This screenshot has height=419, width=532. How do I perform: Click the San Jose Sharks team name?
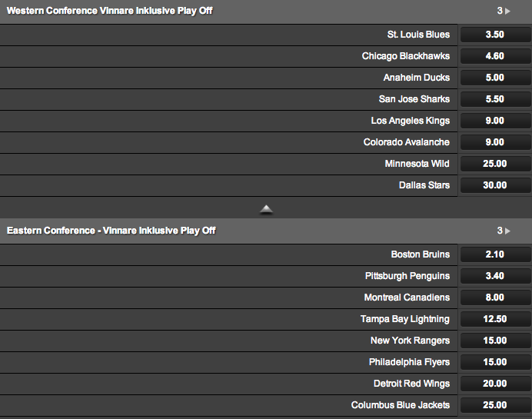coord(414,99)
